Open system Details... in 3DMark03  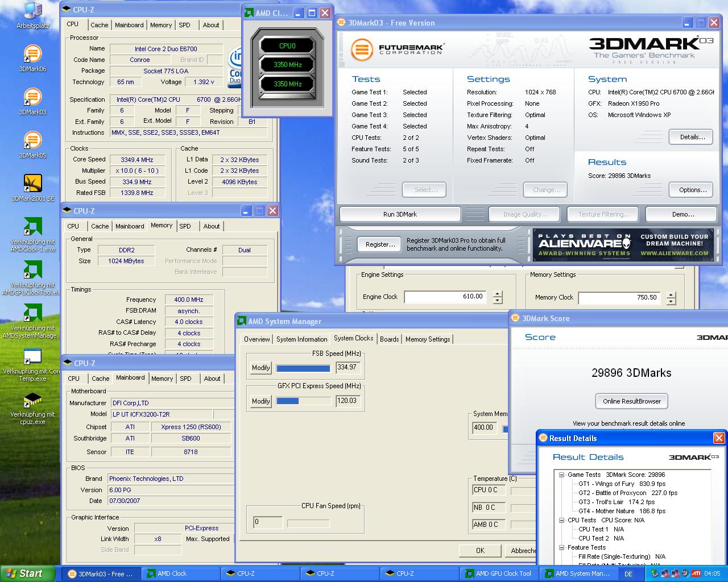[x=692, y=137]
